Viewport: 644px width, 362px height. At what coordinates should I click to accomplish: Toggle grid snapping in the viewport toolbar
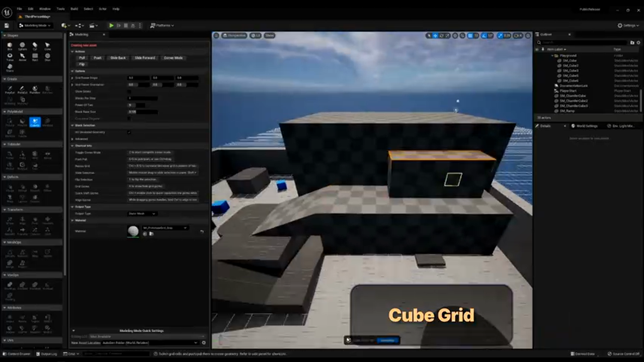(x=470, y=36)
